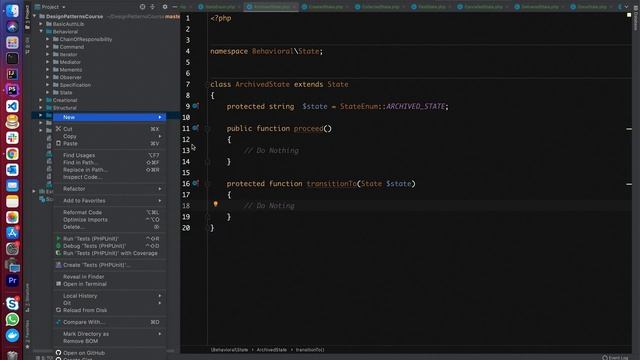
Task: Run 'Tests (PHPUnit)' from context menu
Action: (109, 238)
